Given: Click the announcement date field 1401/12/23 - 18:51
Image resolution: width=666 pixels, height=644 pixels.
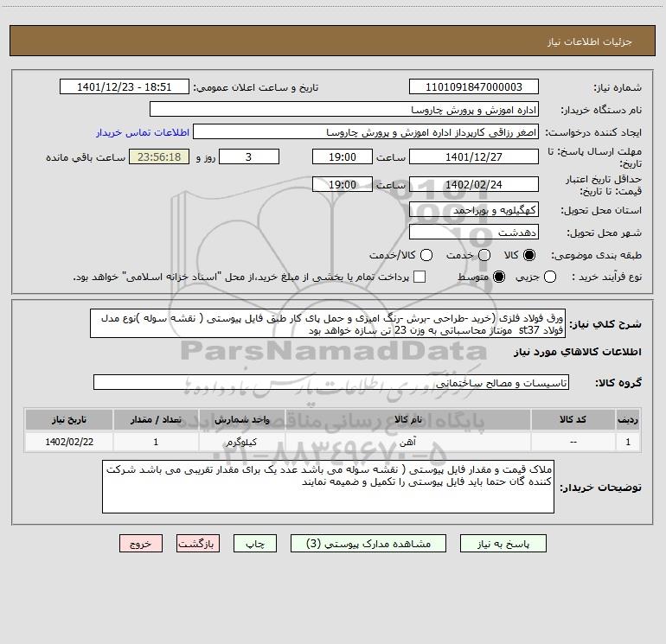Looking at the screenshot, I should pos(125,87).
